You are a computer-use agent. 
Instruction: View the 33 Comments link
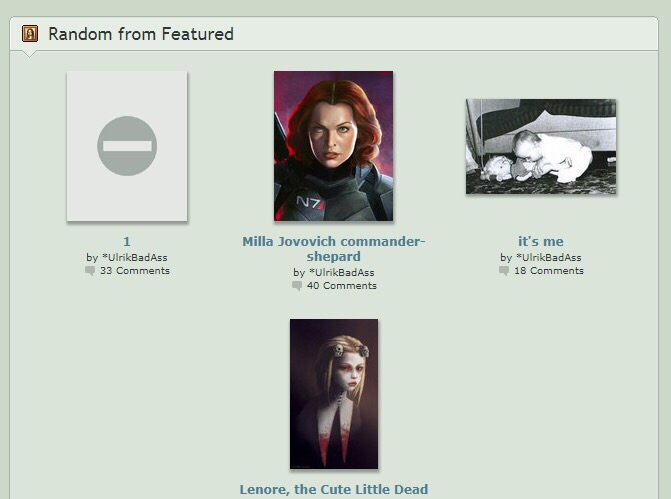pos(135,270)
